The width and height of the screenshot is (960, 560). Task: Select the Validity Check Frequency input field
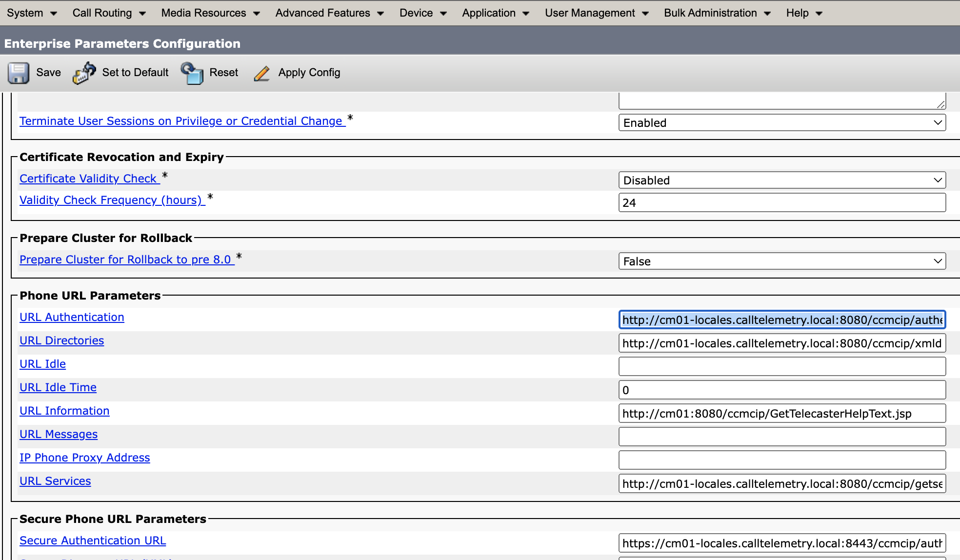(x=781, y=202)
